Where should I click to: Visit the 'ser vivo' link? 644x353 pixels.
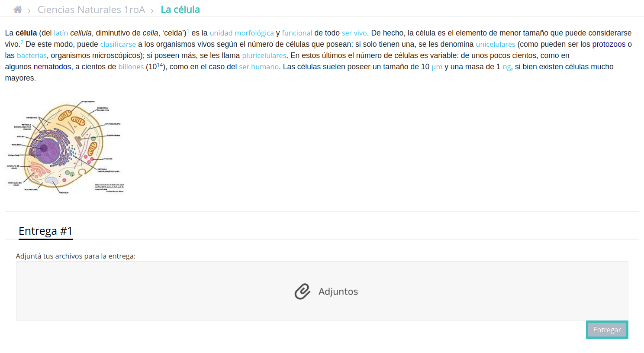[354, 33]
